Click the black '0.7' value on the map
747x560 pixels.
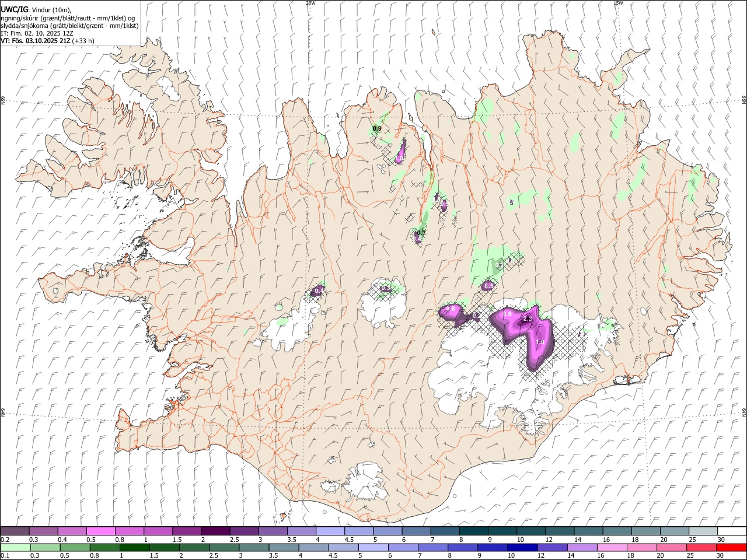click(x=421, y=233)
